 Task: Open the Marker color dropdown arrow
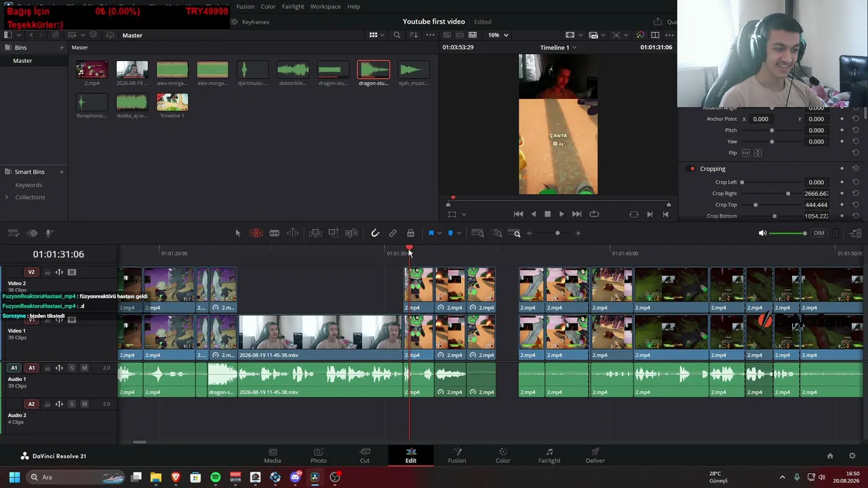[459, 233]
